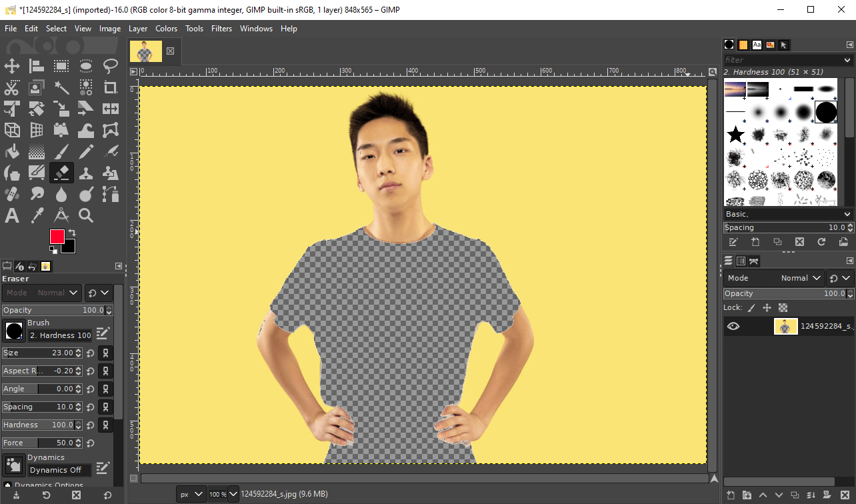Open the Colors menu
856x504 pixels.
click(166, 29)
